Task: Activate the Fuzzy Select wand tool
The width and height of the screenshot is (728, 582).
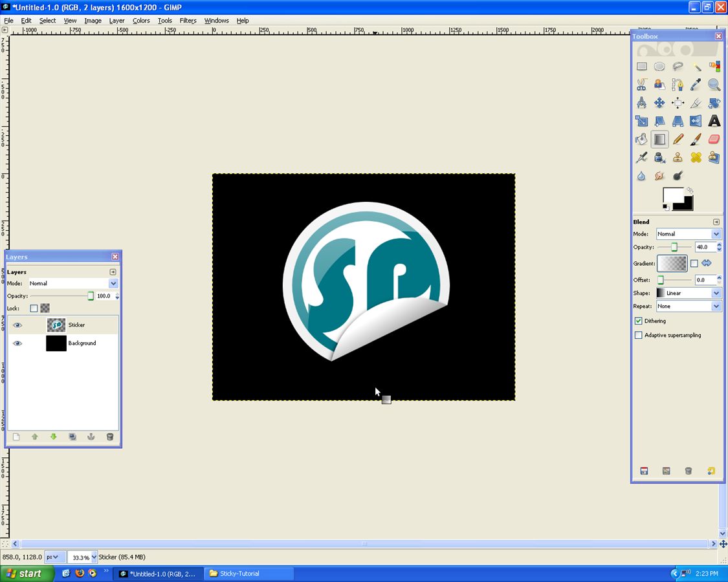Action: click(696, 67)
